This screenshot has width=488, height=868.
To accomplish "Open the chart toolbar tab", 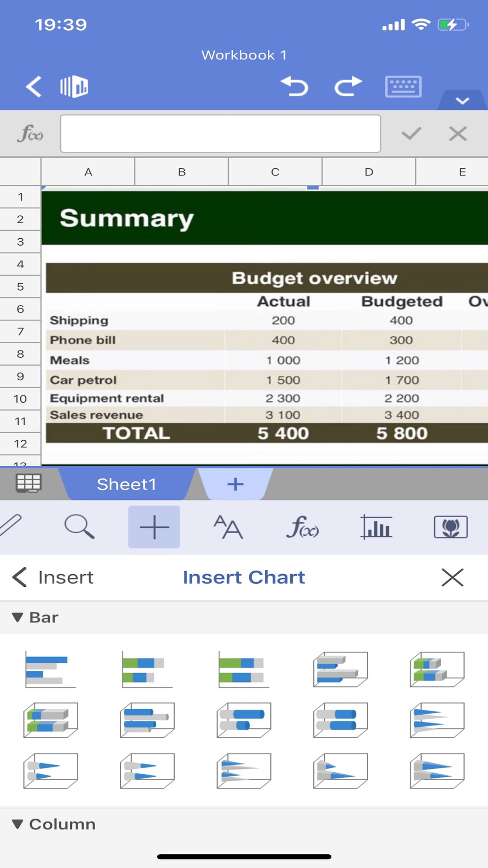I will [376, 527].
